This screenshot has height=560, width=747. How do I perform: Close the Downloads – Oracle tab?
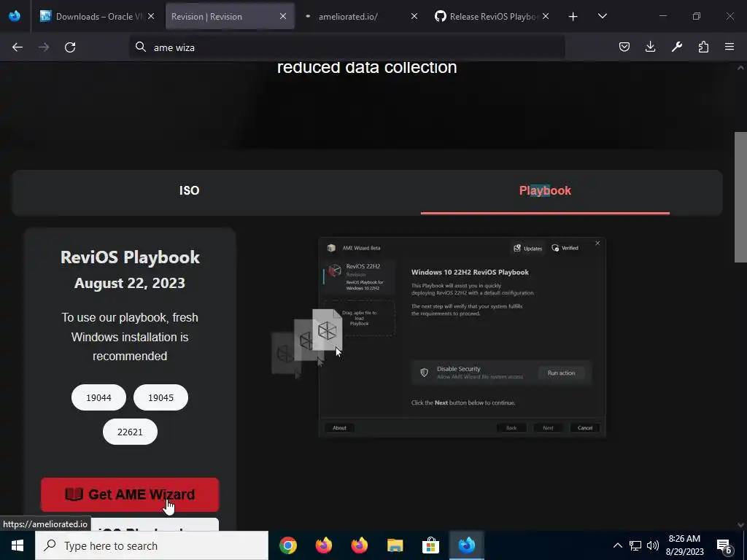151,16
